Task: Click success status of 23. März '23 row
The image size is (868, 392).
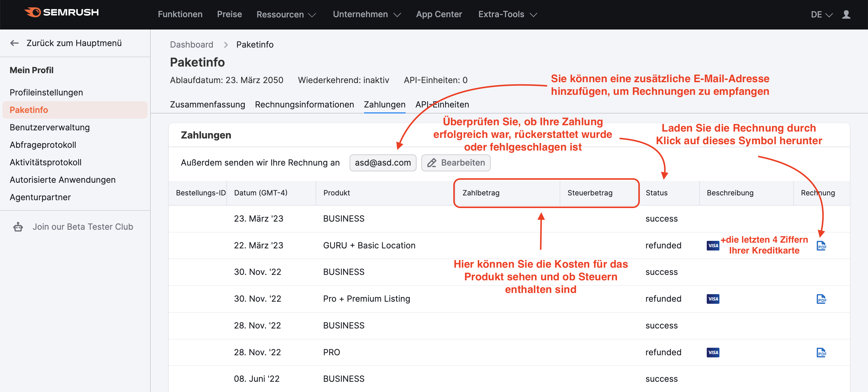Action: [661, 219]
